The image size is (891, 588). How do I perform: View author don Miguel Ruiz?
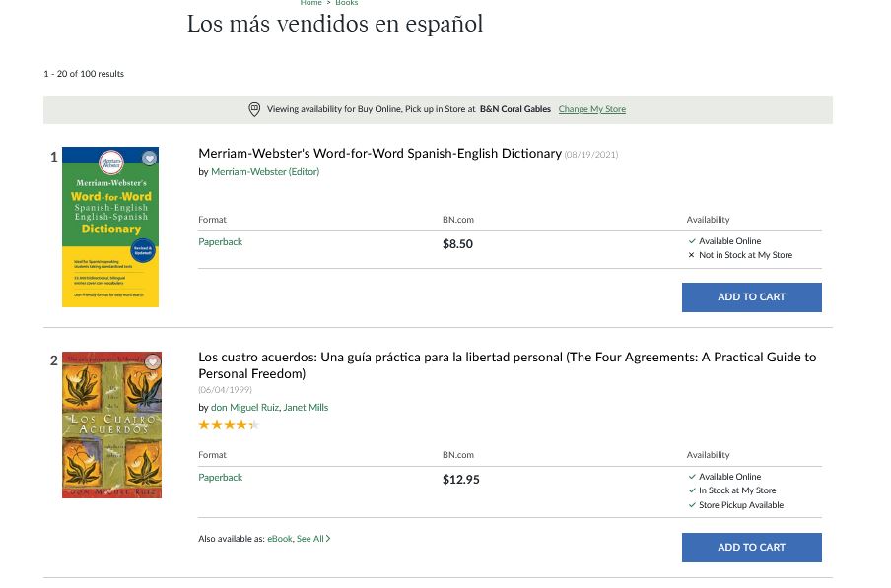(245, 408)
